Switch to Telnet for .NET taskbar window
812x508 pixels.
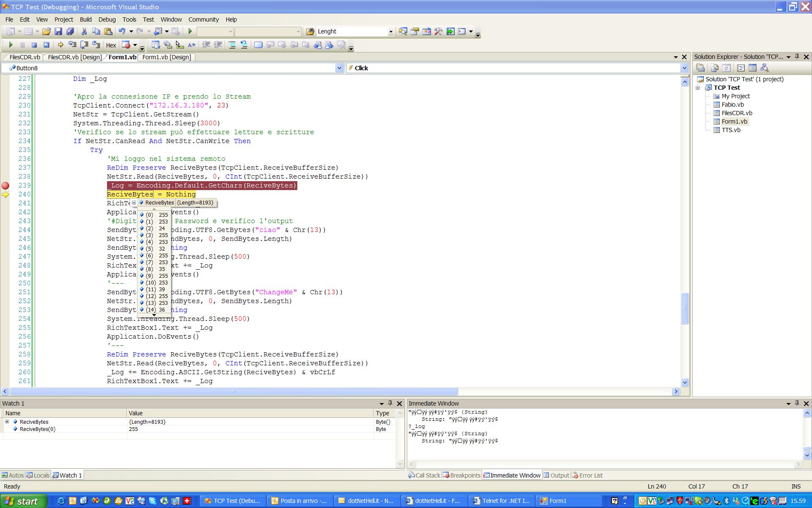tap(502, 501)
